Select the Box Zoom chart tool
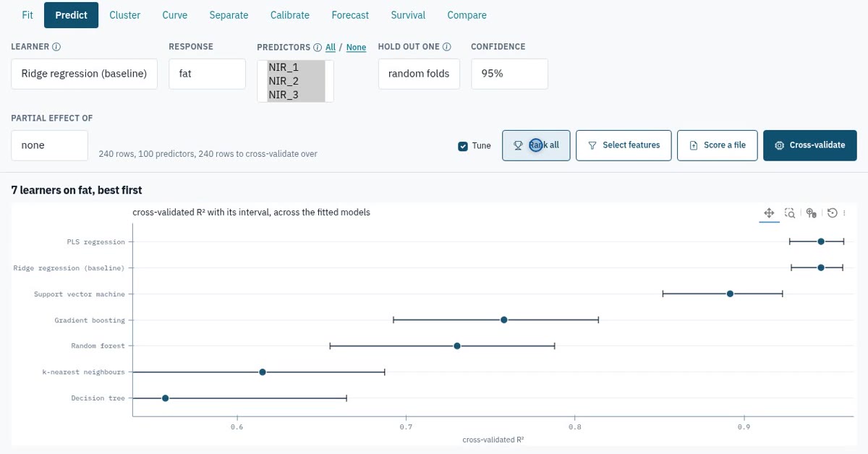Image resolution: width=868 pixels, height=454 pixels. (x=791, y=213)
